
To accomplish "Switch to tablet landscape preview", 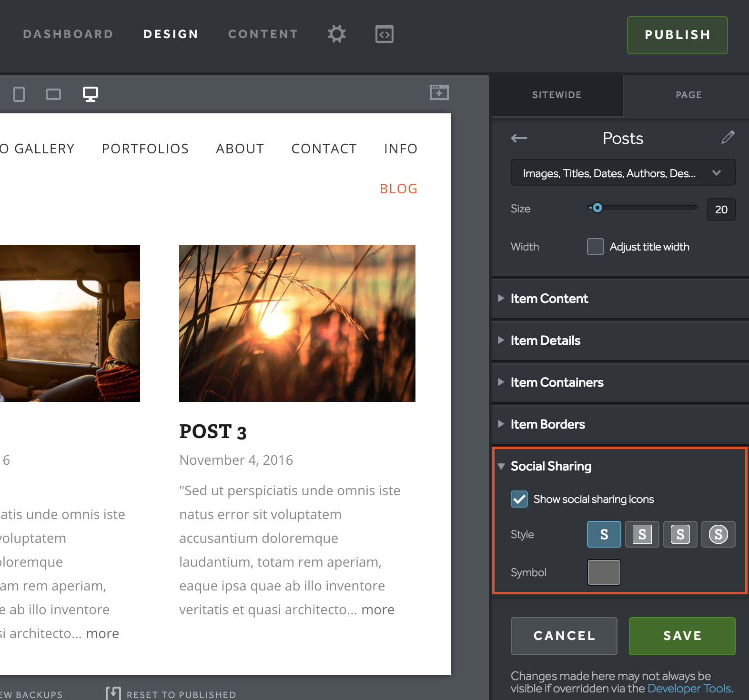I will 53,94.
